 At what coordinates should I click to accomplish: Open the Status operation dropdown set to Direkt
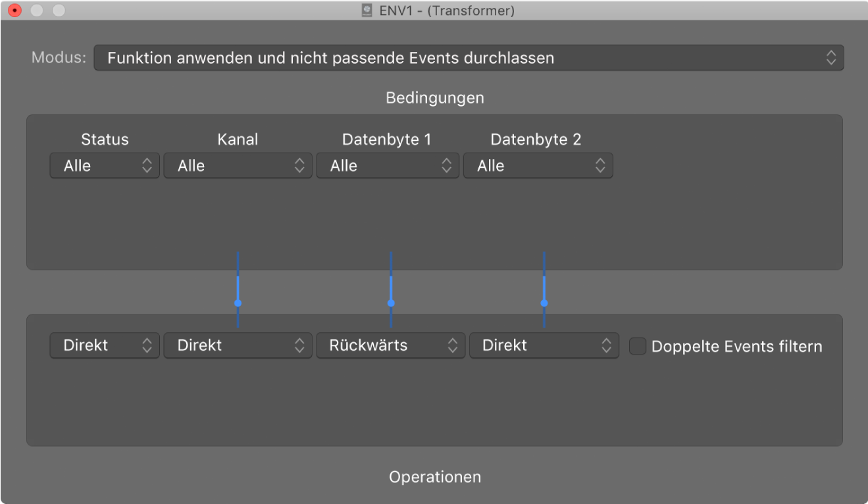(105, 345)
